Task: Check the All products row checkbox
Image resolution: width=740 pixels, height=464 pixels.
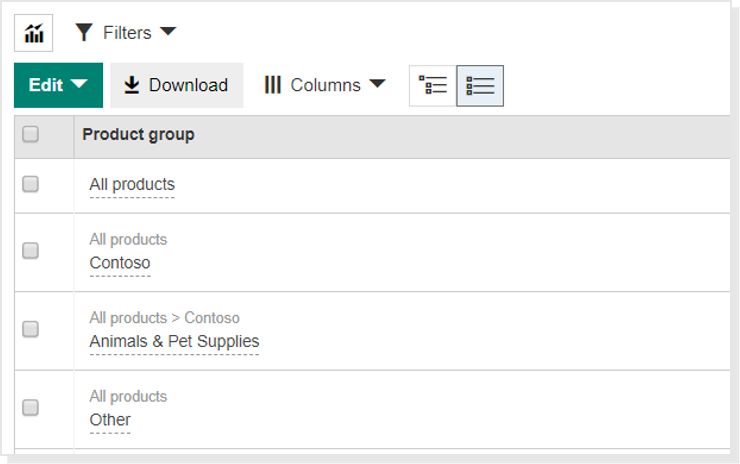Action: click(x=31, y=184)
